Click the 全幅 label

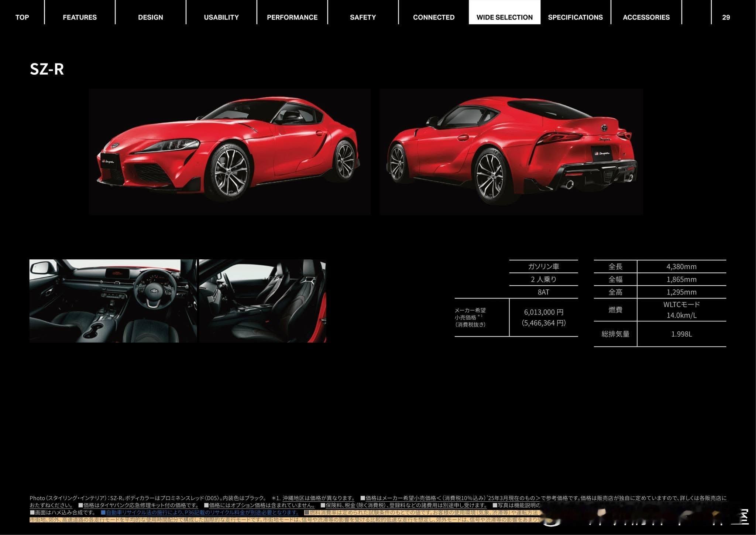click(x=615, y=279)
